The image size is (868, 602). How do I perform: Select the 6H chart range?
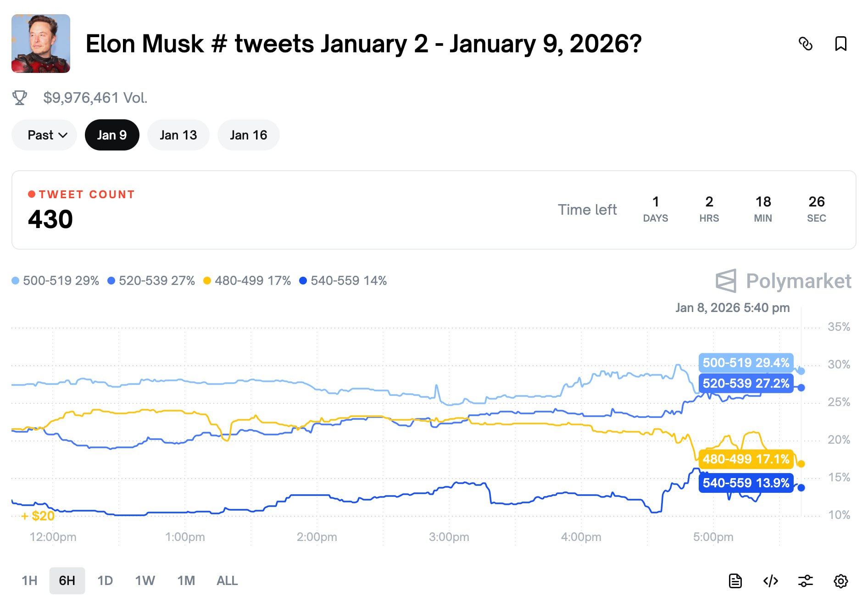67,581
